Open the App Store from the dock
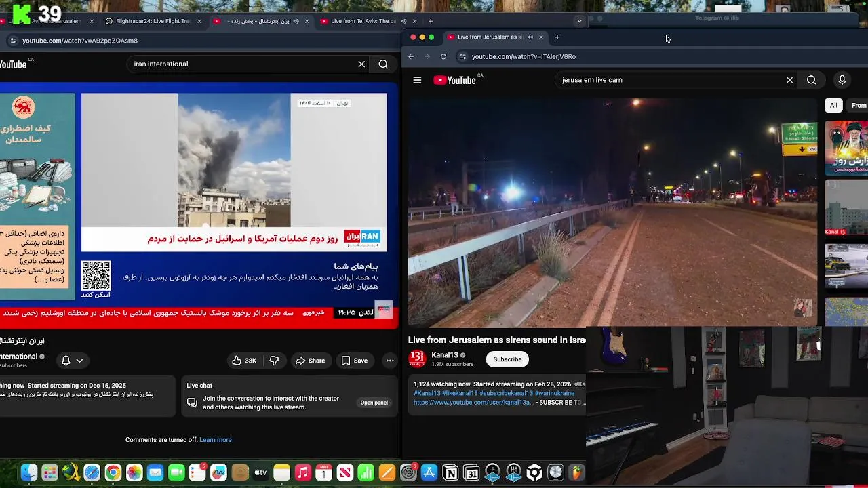Screen dimensions: 868x488 (429, 473)
